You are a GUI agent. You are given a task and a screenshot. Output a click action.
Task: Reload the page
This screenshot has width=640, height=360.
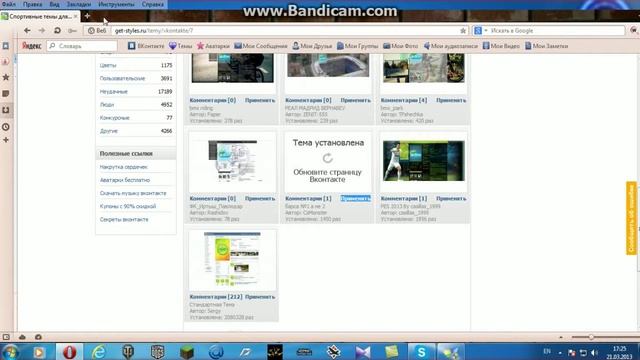point(57,31)
